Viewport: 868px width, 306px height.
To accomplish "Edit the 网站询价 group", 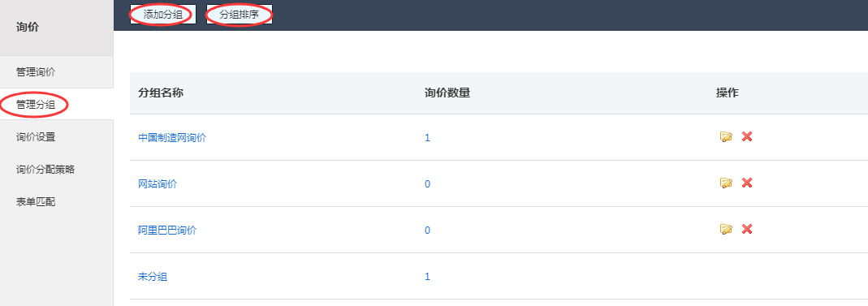I will (726, 183).
